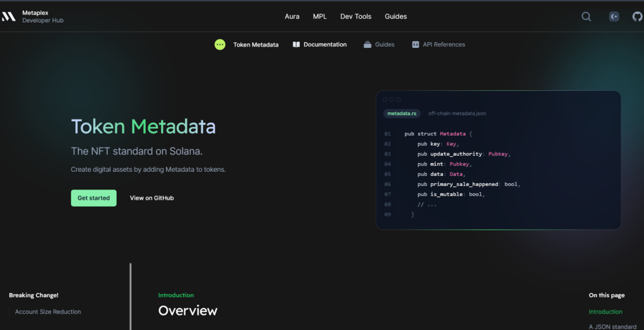644x330 pixels.
Task: Open the search magnifier icon
Action: (x=586, y=16)
